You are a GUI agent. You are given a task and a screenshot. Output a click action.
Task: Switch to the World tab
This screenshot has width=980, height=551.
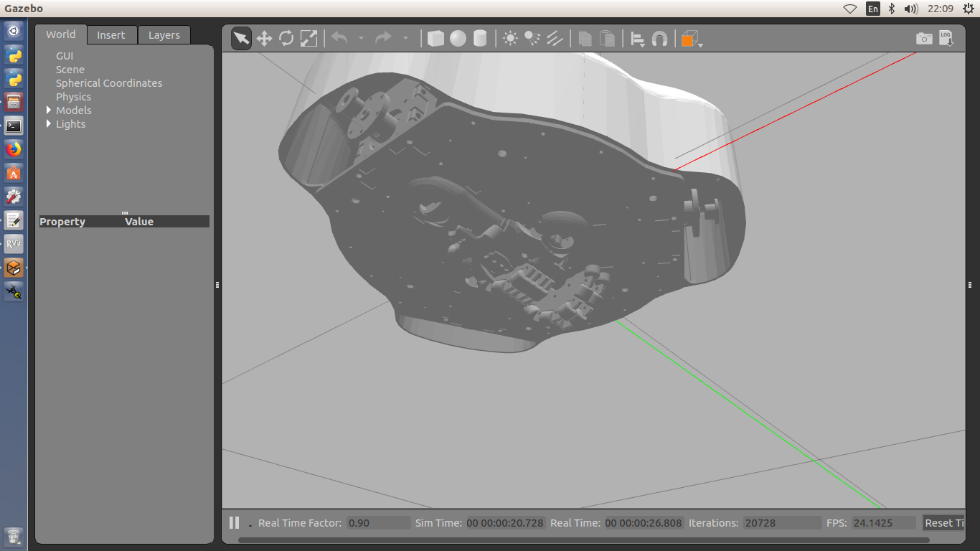point(61,34)
